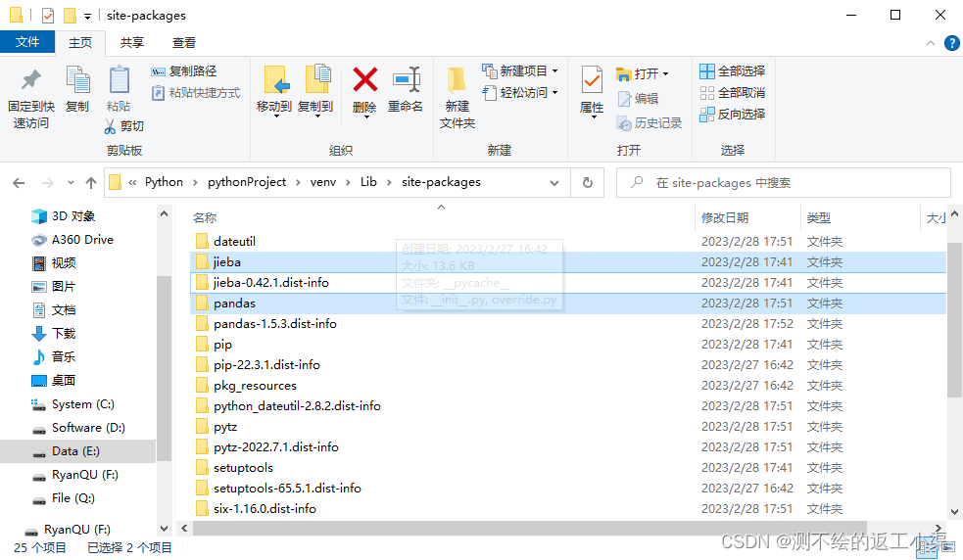Click History (历史记录) button

[650, 123]
